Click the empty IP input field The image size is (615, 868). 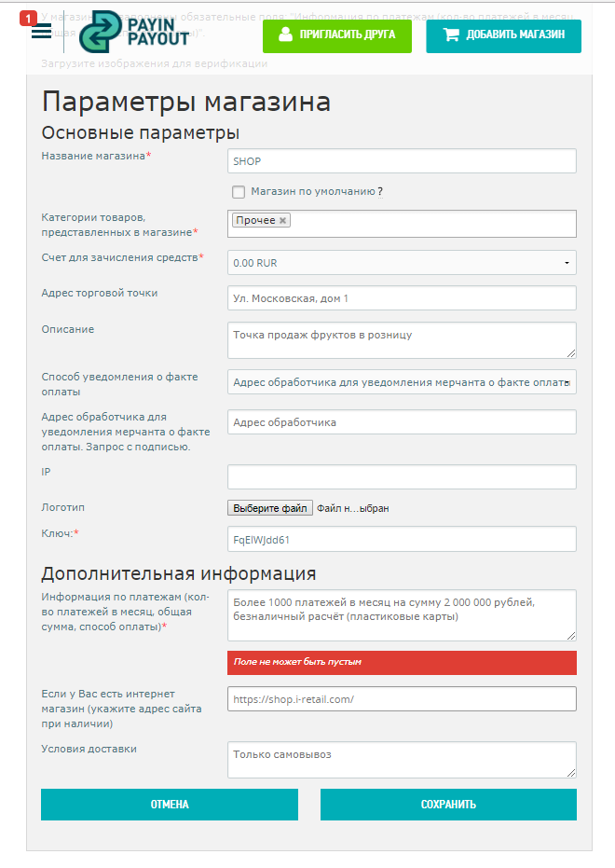[x=402, y=477]
